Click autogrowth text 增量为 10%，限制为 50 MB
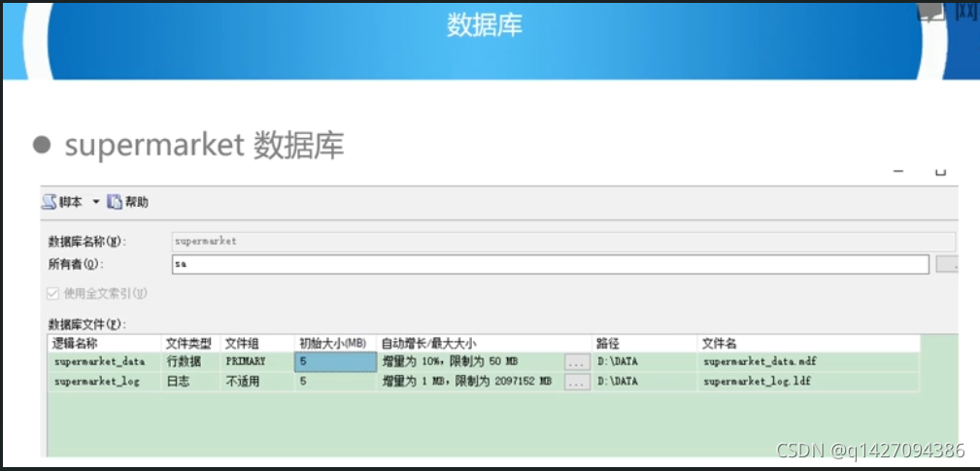Screen dimensions: 980x471 tap(450, 361)
